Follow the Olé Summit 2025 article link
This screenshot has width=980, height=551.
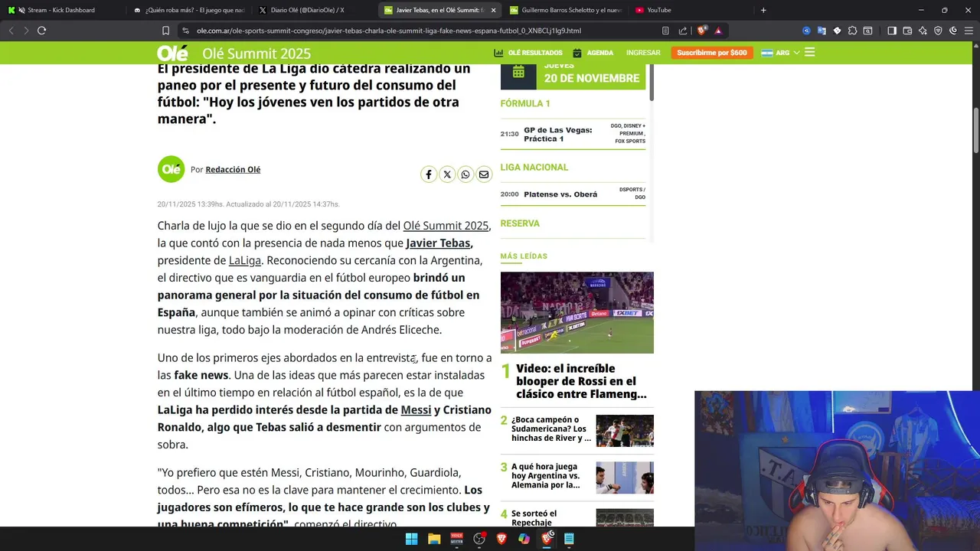click(446, 226)
